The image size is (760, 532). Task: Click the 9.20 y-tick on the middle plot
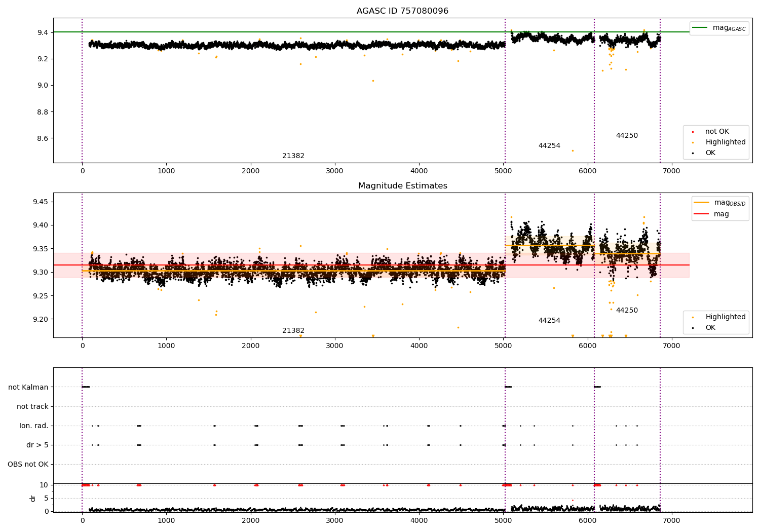tap(41, 319)
